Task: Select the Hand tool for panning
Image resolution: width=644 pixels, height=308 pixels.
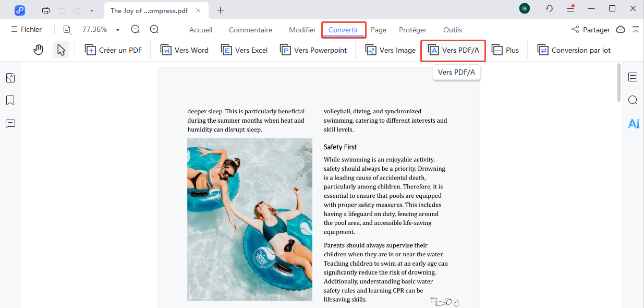Action: [x=38, y=50]
